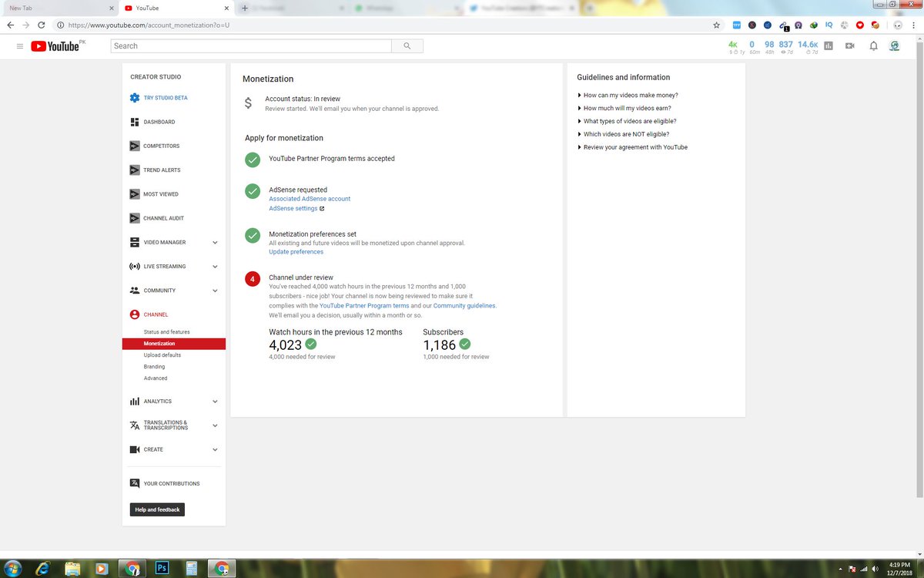Open the notifications bell
This screenshot has height=578, width=924.
pos(873,46)
